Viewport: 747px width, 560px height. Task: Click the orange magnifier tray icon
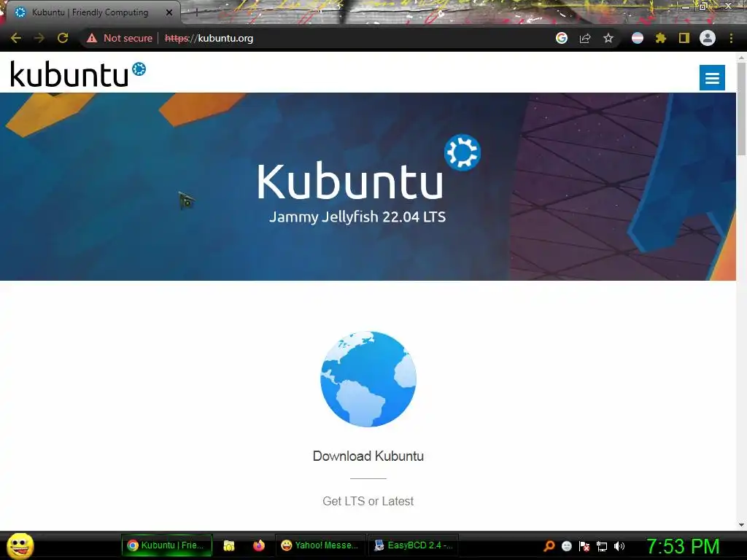(549, 546)
